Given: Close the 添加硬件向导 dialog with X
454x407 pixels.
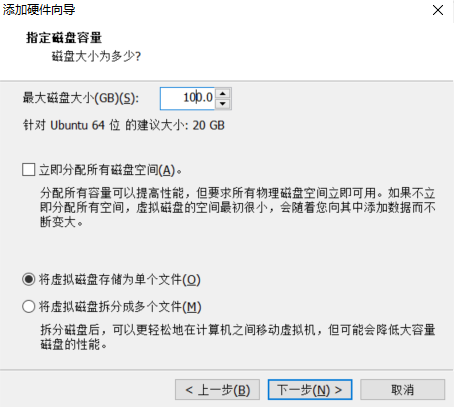Looking at the screenshot, I should (x=438, y=10).
